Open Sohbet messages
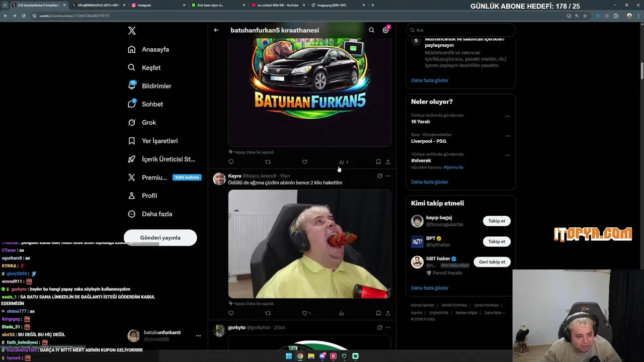 pyautogui.click(x=146, y=104)
